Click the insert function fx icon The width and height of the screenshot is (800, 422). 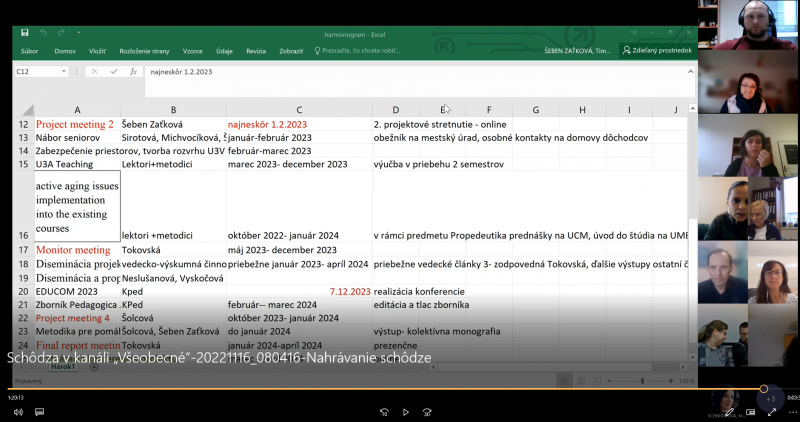[133, 72]
